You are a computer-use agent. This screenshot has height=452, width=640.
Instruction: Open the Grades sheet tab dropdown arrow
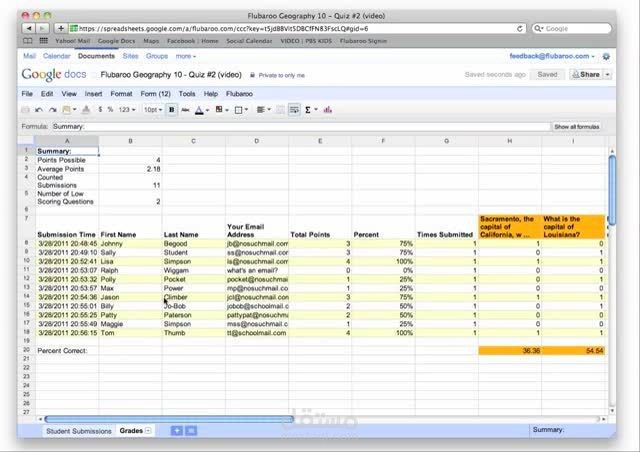pos(148,430)
